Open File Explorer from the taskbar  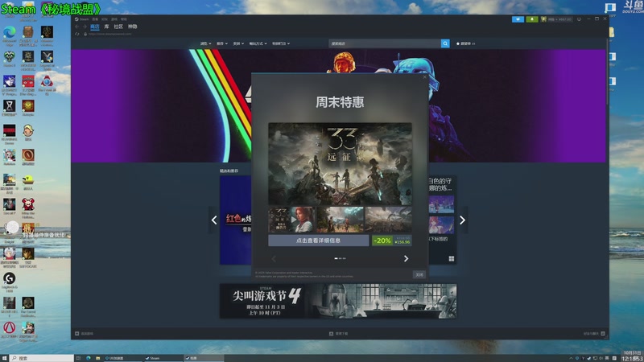(97, 358)
